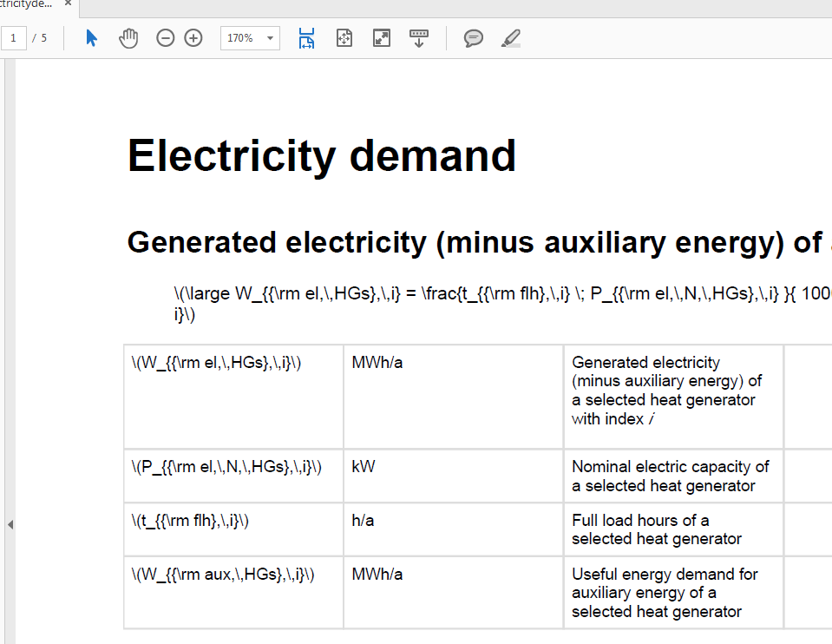Switch to the ctricityde... document tab
832x644 pixels.
(26, 3)
